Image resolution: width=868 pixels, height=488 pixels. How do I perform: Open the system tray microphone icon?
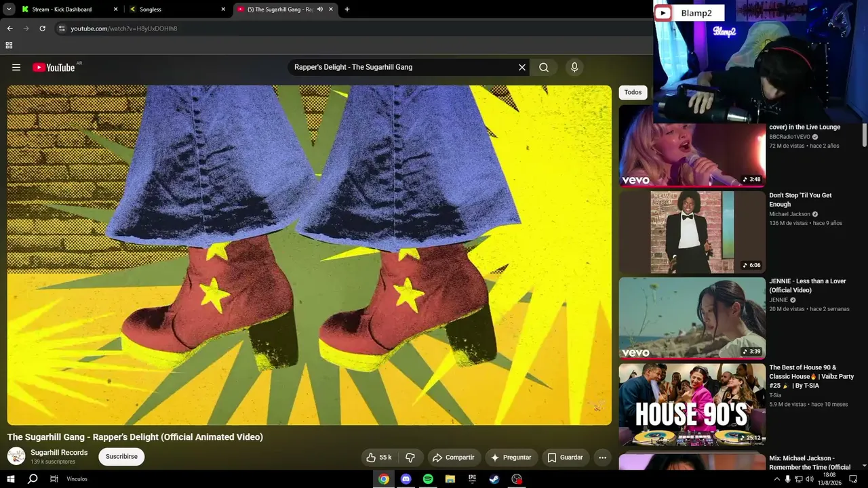tap(788, 479)
